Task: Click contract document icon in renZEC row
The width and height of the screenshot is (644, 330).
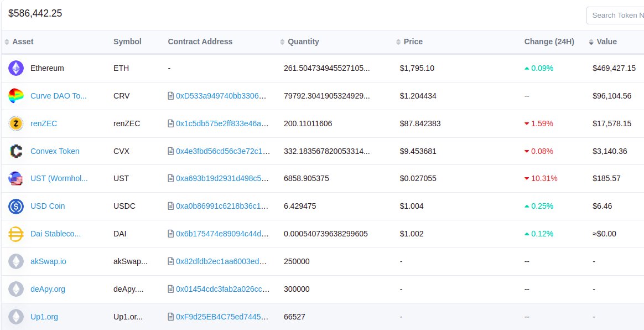Action: (x=171, y=123)
